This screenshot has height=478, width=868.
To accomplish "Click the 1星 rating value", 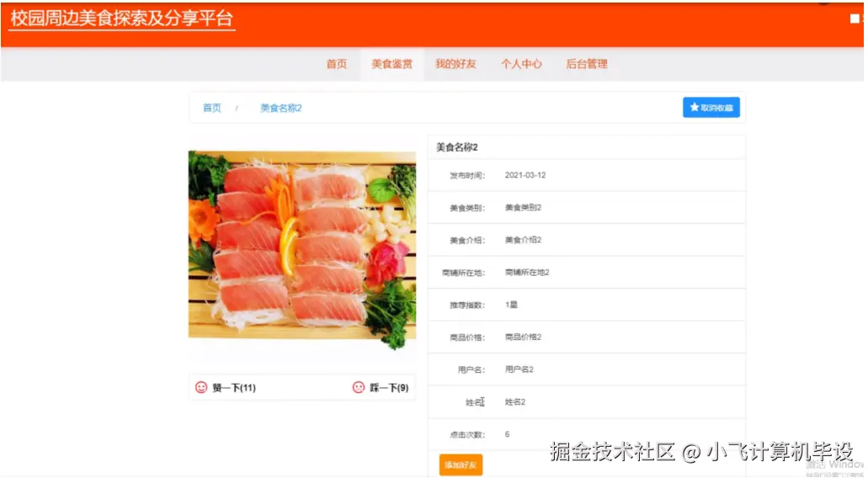I will click(x=511, y=305).
